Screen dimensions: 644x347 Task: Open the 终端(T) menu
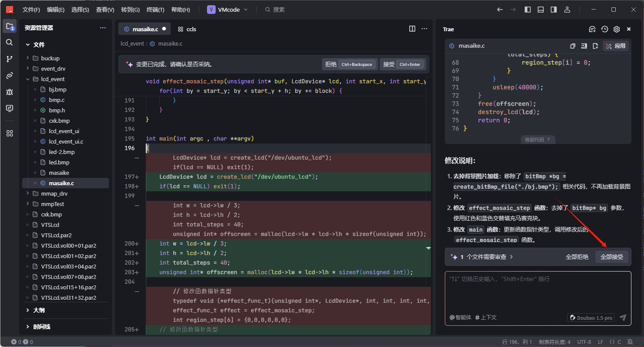[x=155, y=10]
